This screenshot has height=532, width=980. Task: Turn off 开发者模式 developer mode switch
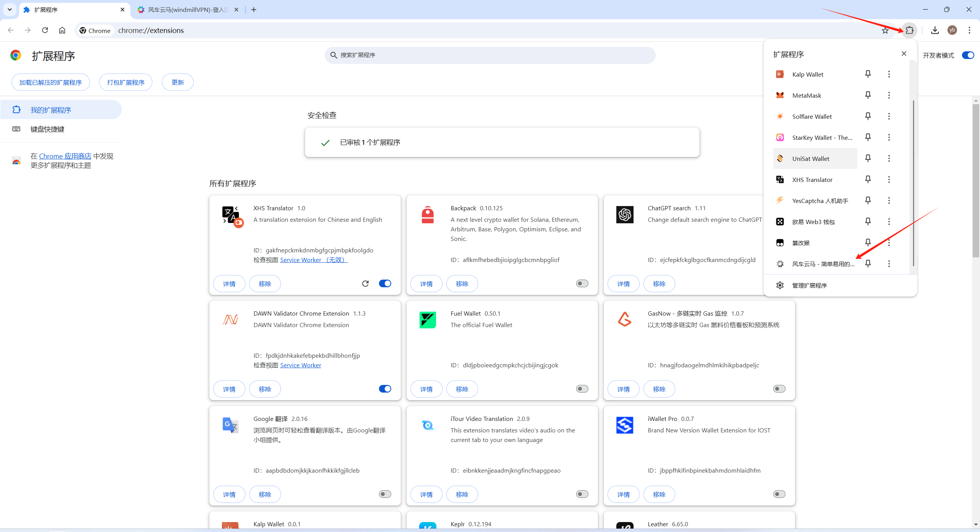[968, 55]
